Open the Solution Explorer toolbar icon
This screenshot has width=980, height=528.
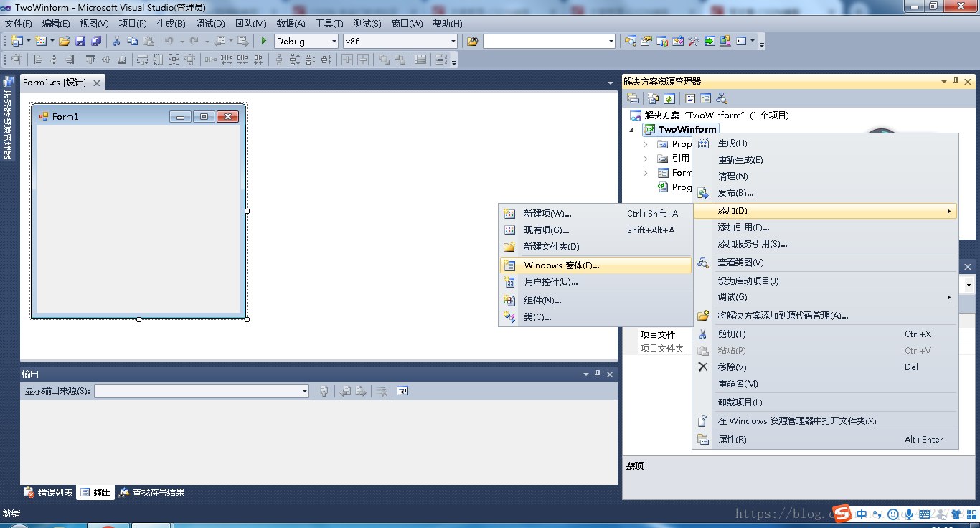pos(630,41)
